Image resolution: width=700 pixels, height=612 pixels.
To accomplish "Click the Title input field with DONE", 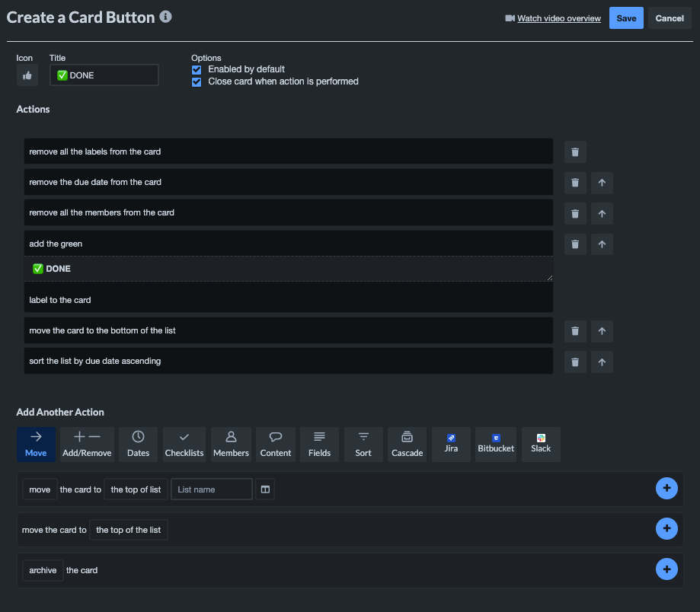I will 104,75.
